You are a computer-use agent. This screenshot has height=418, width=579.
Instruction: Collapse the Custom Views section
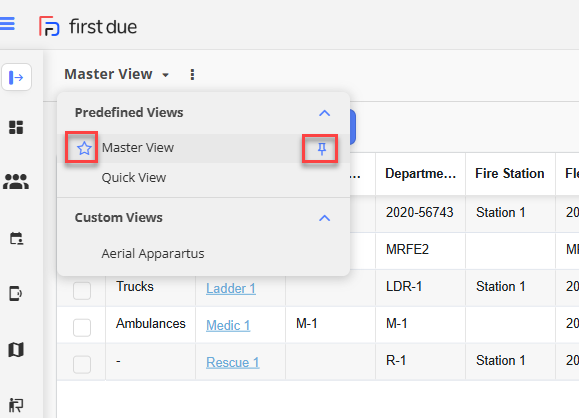(325, 218)
